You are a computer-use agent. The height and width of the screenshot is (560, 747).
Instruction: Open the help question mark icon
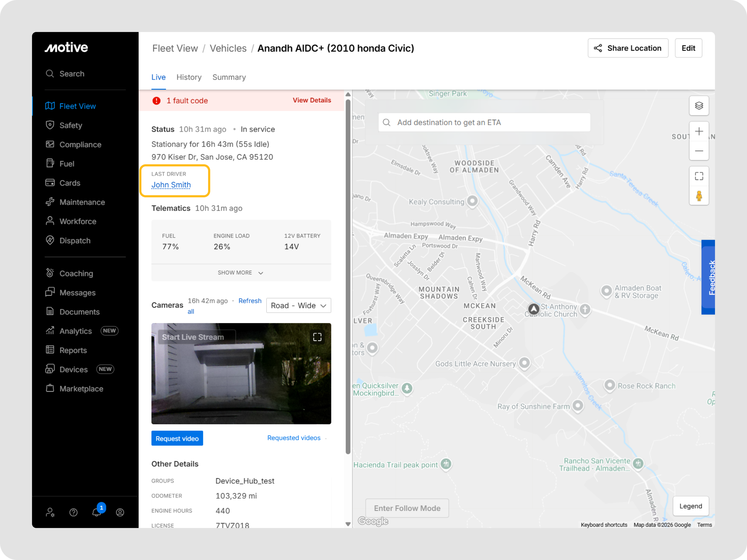pos(73,513)
